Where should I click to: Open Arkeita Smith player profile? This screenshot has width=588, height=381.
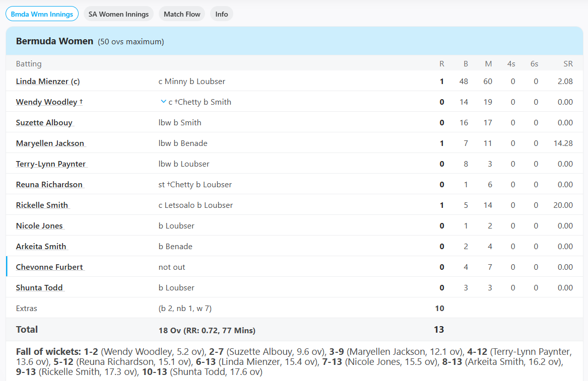point(41,246)
